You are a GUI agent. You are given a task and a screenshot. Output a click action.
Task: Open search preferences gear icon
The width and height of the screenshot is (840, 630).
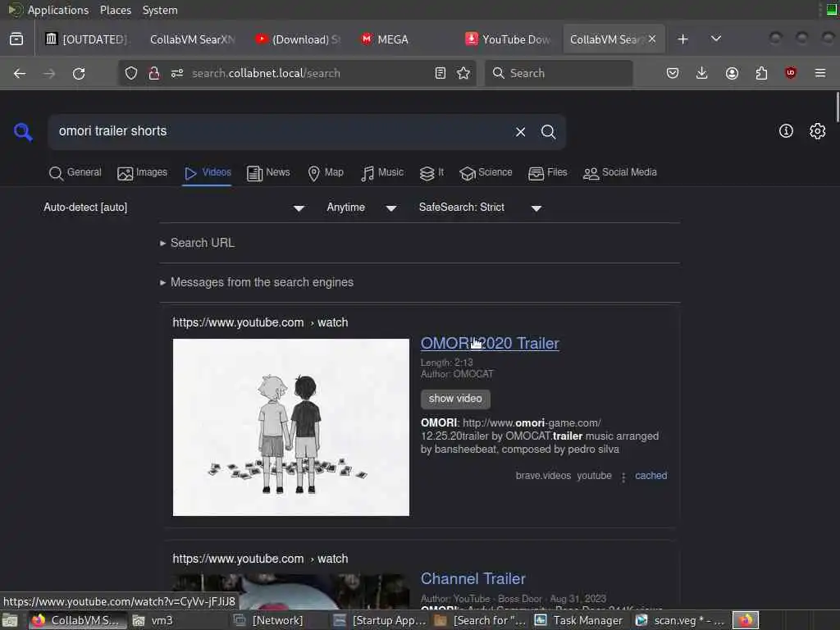(818, 131)
